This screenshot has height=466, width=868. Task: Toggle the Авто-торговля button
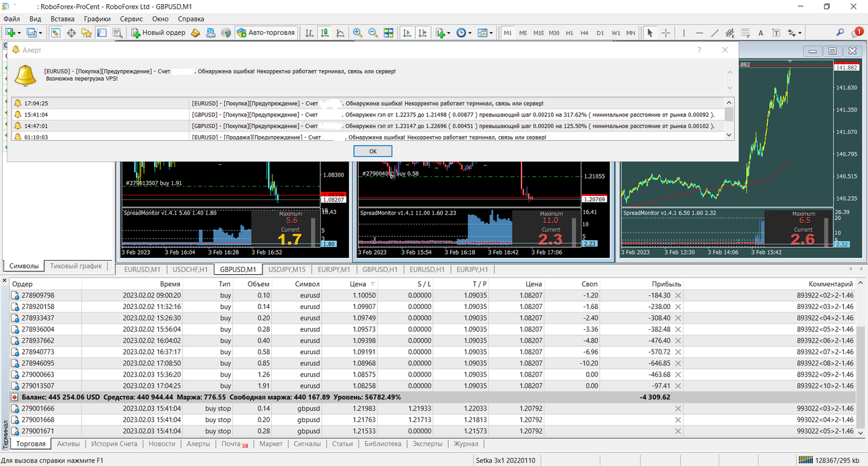coord(266,32)
